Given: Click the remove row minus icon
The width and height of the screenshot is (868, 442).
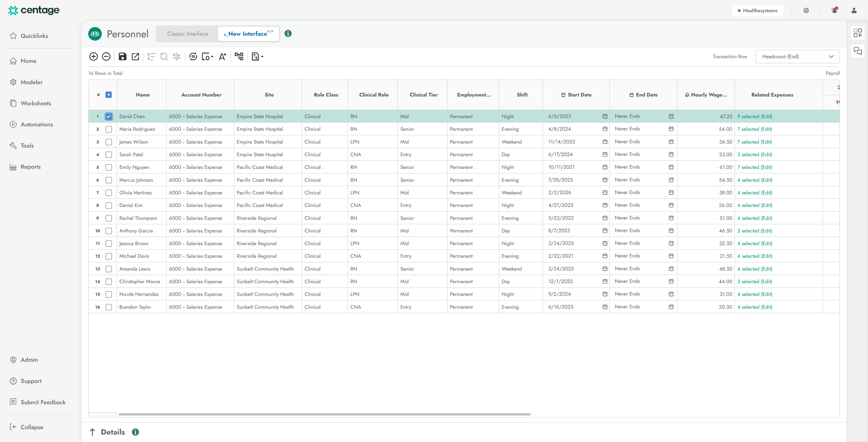Looking at the screenshot, I should pyautogui.click(x=106, y=57).
